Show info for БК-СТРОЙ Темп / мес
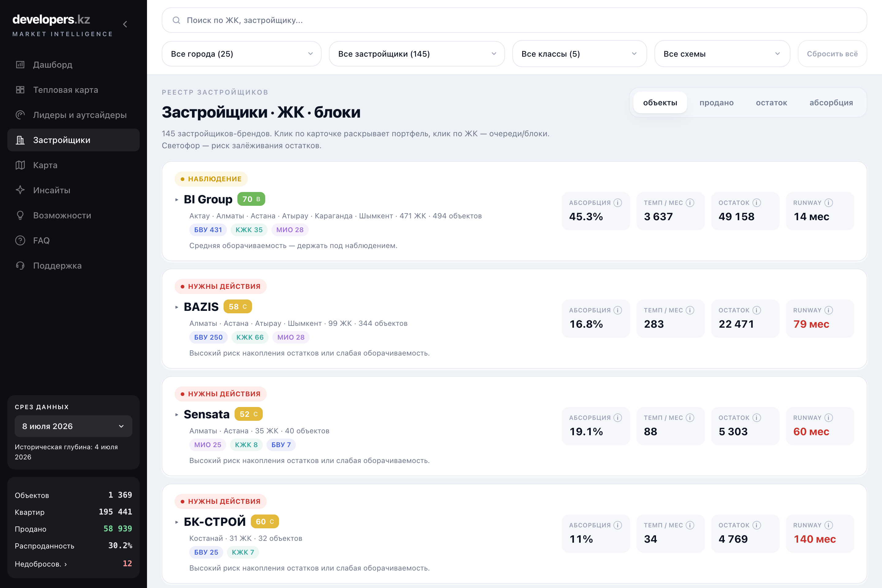This screenshot has height=588, width=882. [690, 526]
